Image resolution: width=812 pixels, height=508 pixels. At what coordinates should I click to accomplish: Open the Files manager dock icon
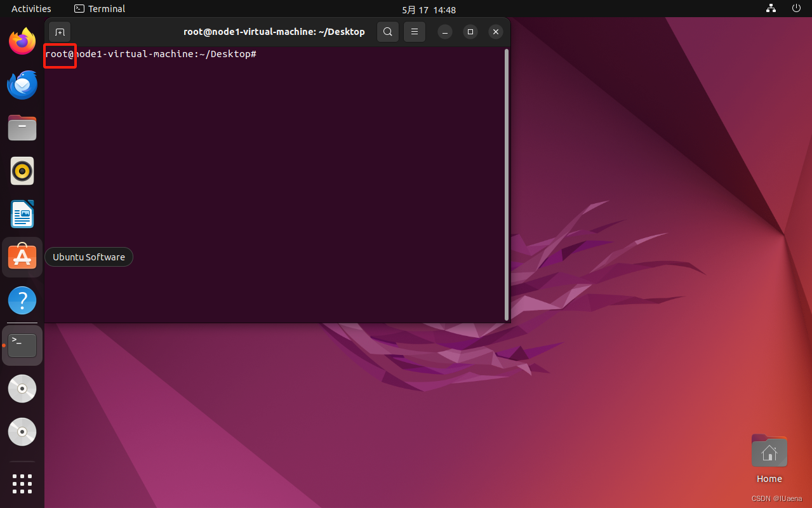[22, 128]
